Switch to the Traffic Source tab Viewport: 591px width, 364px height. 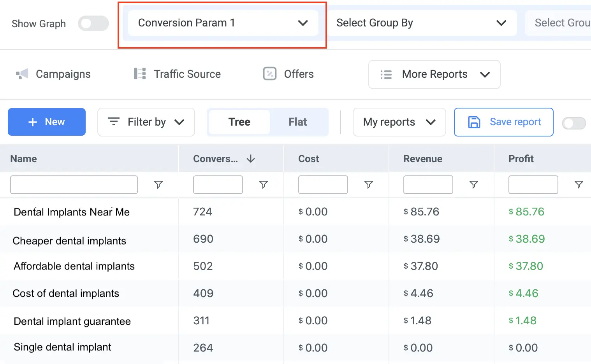tap(177, 74)
